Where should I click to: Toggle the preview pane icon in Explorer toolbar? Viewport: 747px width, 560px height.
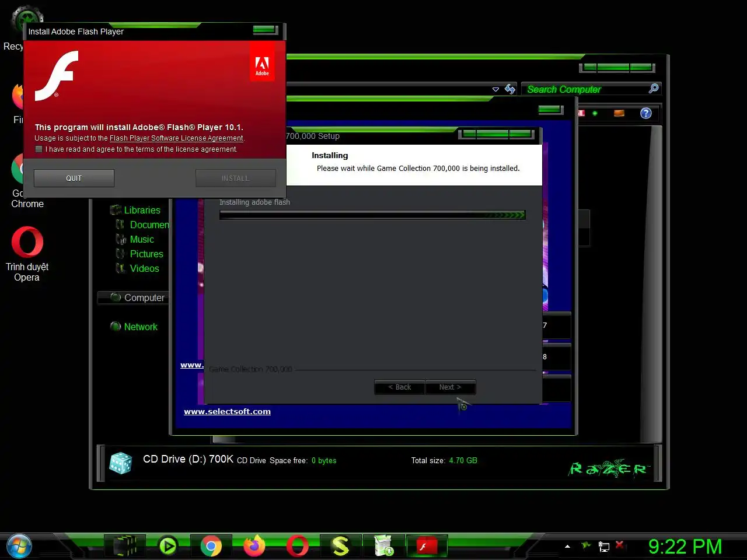click(x=619, y=113)
